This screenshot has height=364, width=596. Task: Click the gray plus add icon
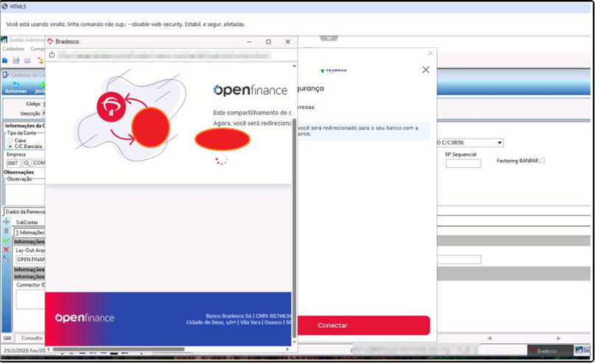coord(6,221)
